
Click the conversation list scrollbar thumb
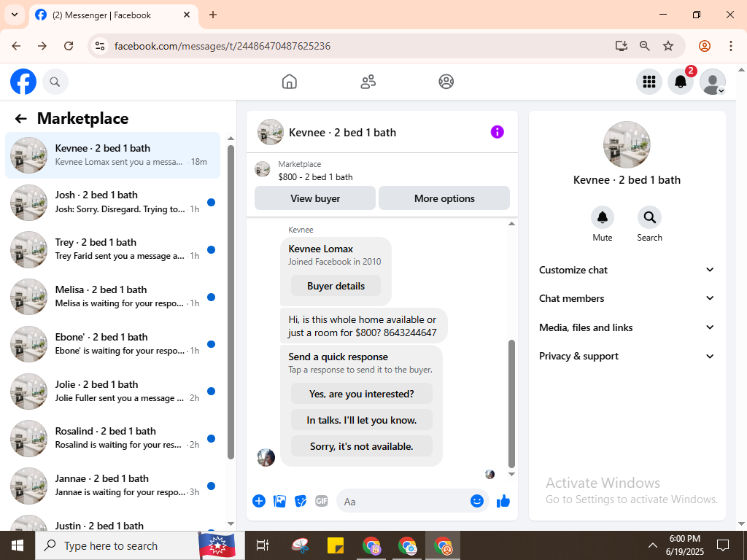231,302
